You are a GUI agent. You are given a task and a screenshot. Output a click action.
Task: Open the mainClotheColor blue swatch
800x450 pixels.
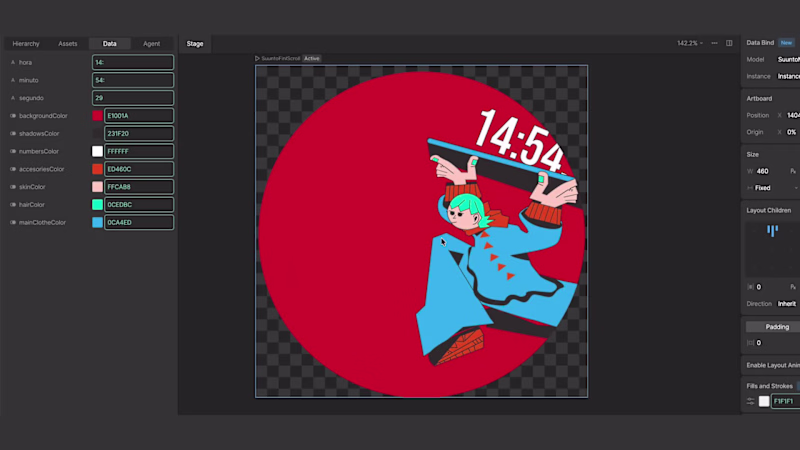point(97,222)
